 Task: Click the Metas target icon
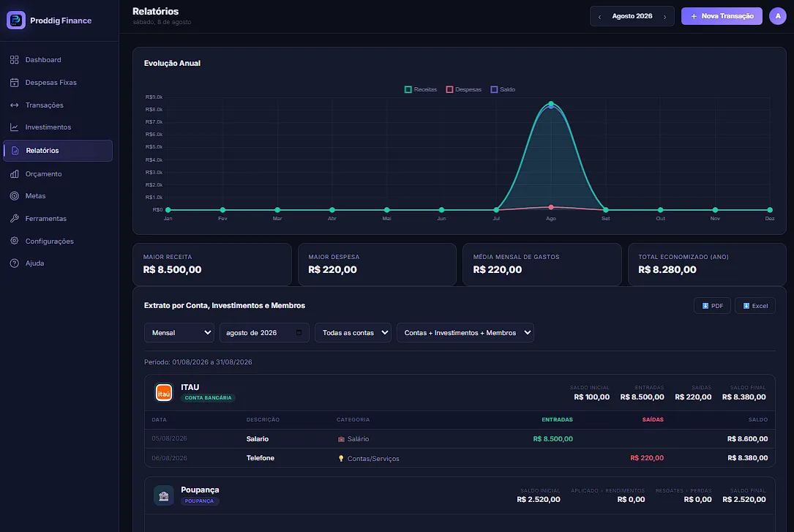[x=14, y=196]
